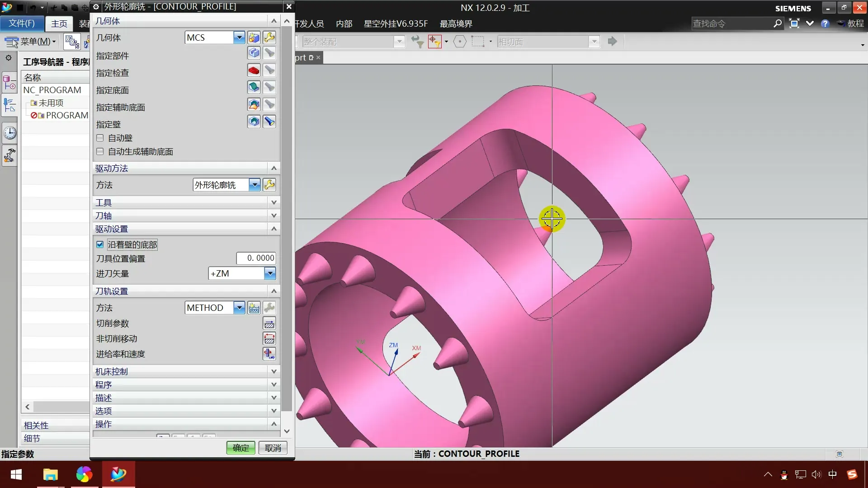868x488 pixels.
Task: Edit drive method wrench icon
Action: (x=269, y=185)
